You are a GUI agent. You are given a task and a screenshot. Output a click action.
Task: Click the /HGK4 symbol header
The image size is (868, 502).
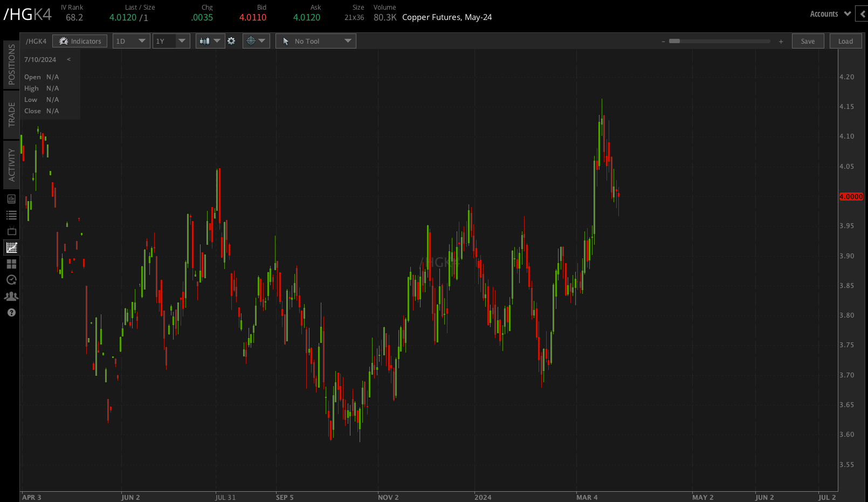pos(27,14)
